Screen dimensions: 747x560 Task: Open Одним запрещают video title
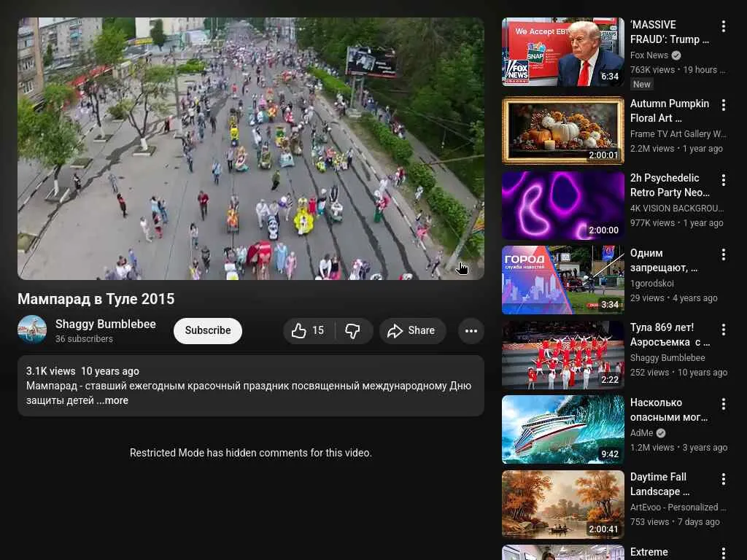tap(664, 260)
